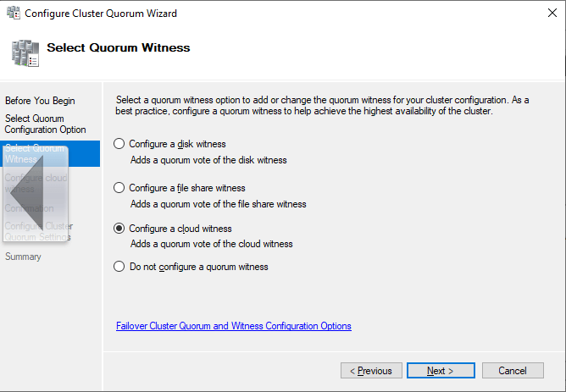Jump to the Summary step

coord(23,257)
